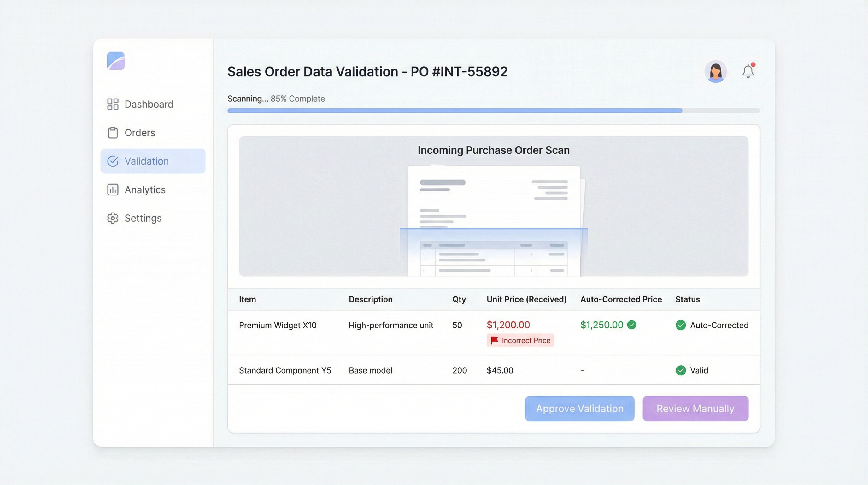868x485 pixels.
Task: Select the Orders clipboard icon
Action: (113, 133)
